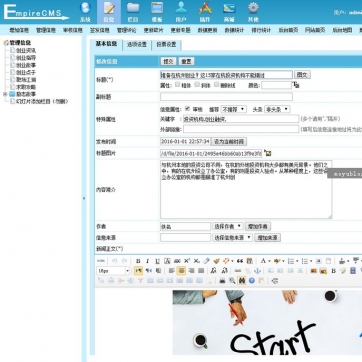The width and height of the screenshot is (362, 362).
Task: Open 增加信息 in the submenu bar
Action: coord(19,30)
